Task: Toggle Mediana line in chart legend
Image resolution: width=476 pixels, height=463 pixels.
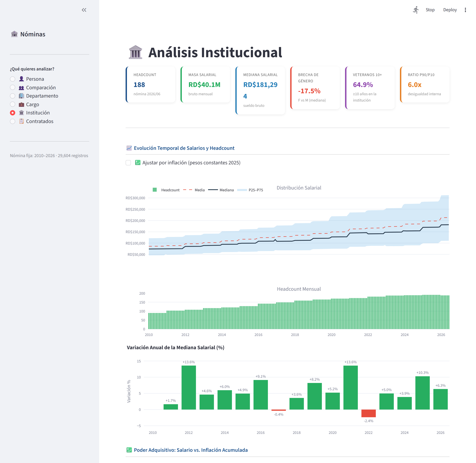Action: click(221, 190)
